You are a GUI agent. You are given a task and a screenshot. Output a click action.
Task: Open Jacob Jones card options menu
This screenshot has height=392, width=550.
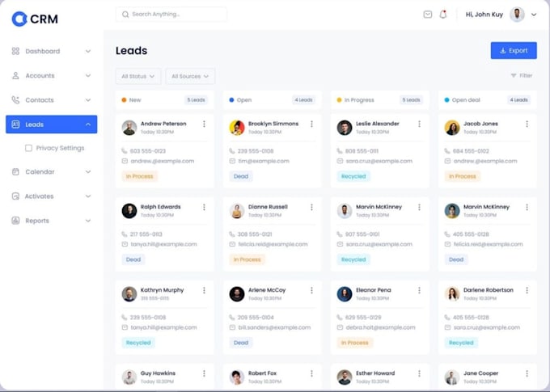point(527,124)
